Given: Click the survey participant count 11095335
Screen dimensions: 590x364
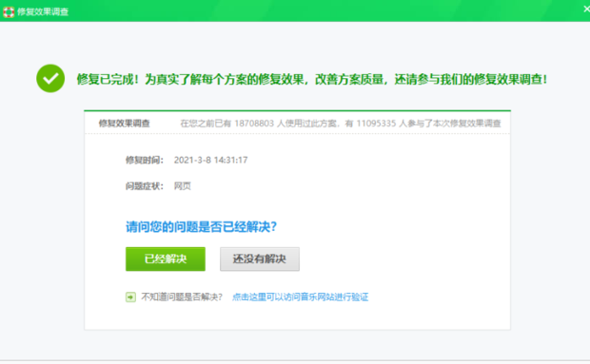Looking at the screenshot, I should (376, 124).
